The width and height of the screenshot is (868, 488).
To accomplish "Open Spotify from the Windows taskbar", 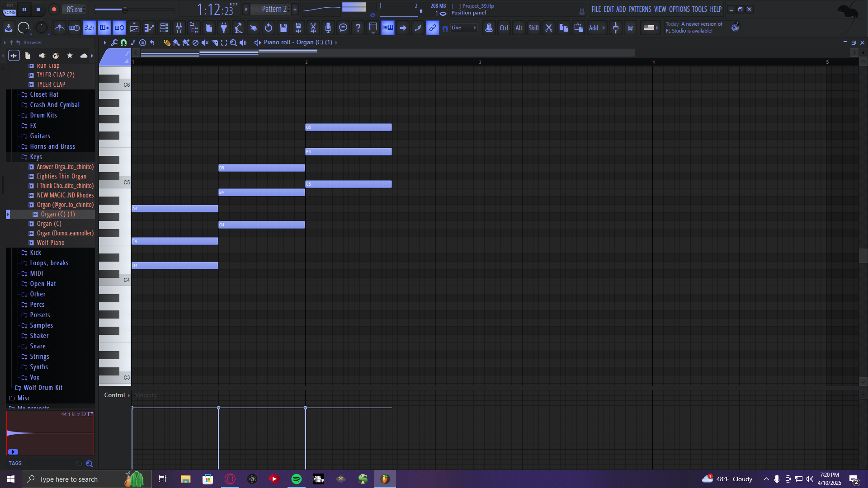I will pos(297,479).
